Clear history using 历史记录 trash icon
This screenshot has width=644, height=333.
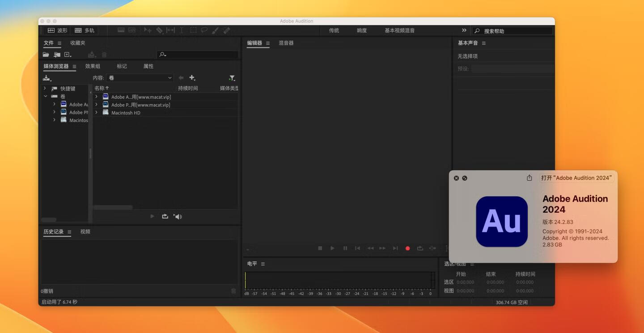point(233,291)
